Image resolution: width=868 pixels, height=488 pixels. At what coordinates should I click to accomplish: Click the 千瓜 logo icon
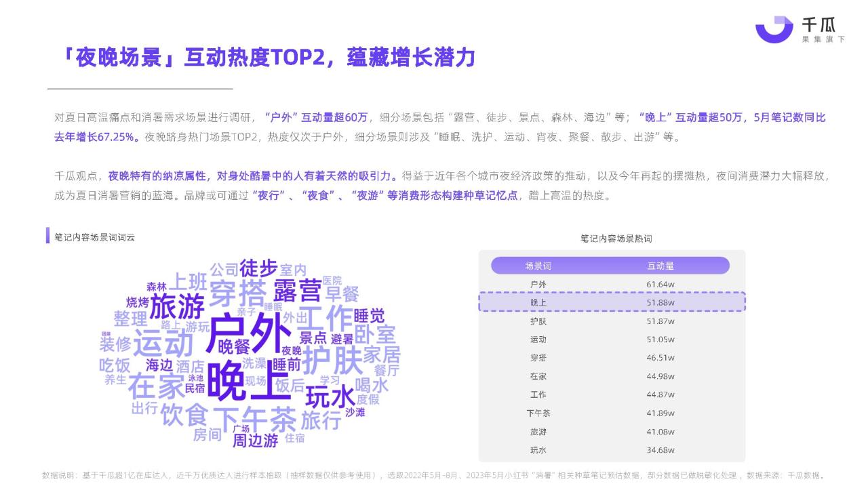tap(774, 30)
